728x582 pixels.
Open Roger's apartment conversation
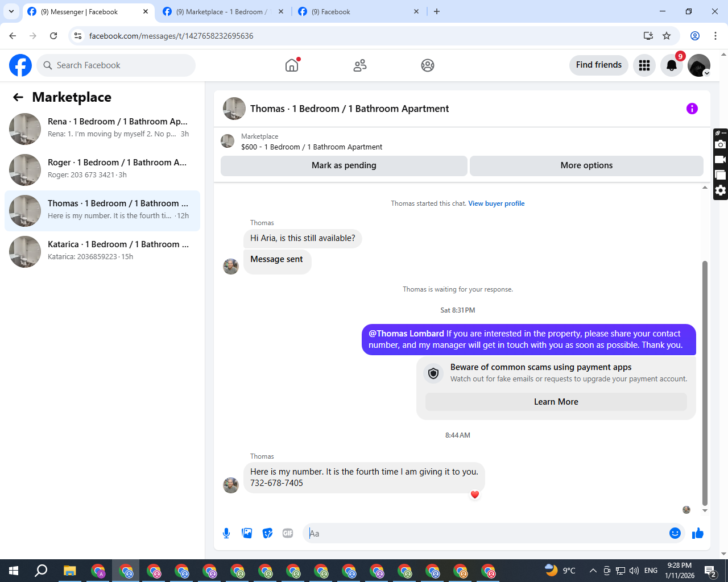click(x=102, y=170)
